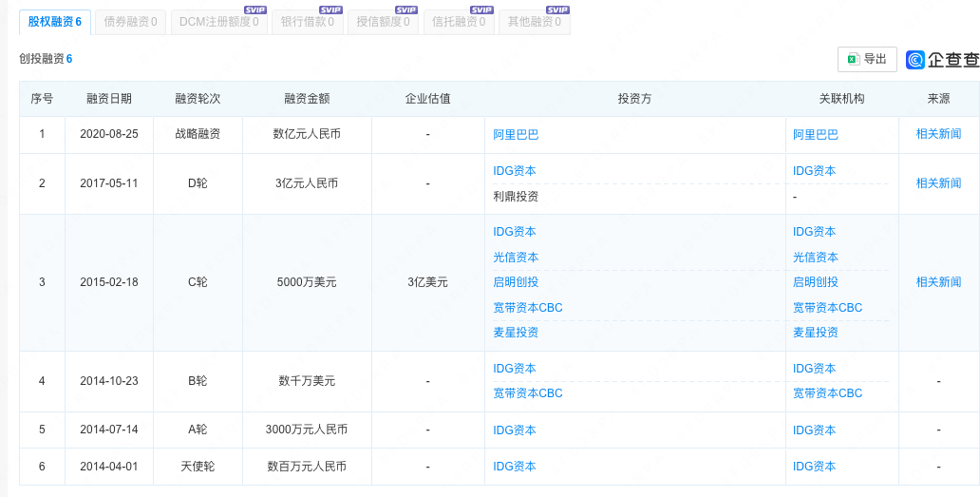This screenshot has height=497, width=980.
Task: View 相关新闻 for the C轮 round
Action: [x=938, y=282]
